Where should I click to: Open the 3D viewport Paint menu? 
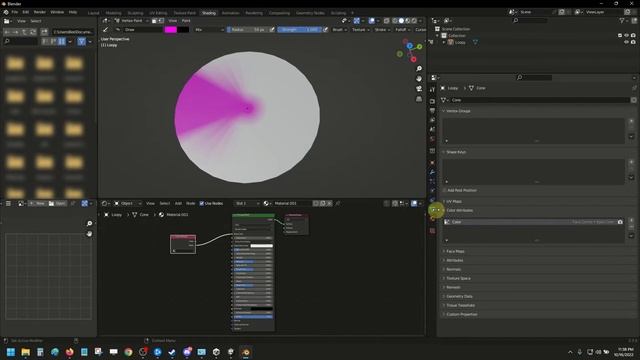pyautogui.click(x=186, y=20)
